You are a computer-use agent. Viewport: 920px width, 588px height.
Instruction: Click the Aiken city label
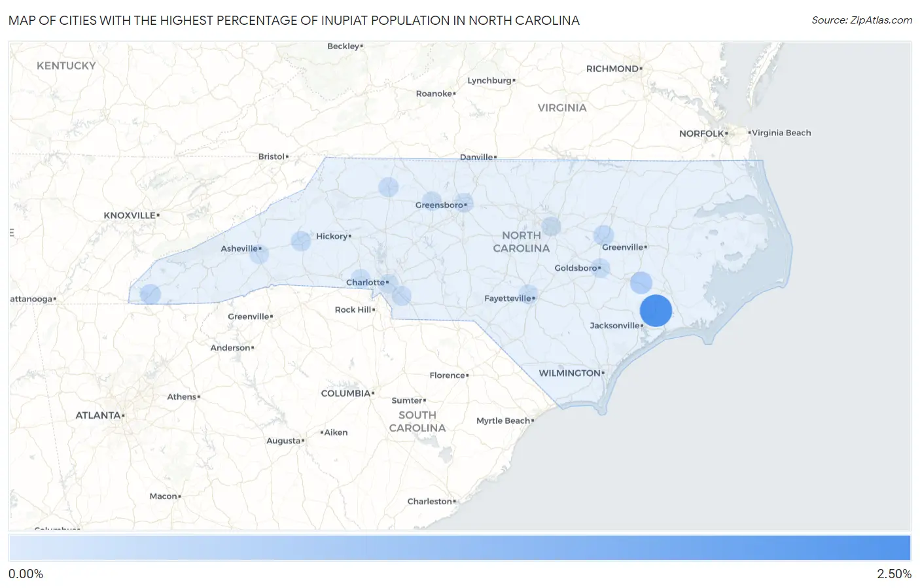[x=336, y=432]
